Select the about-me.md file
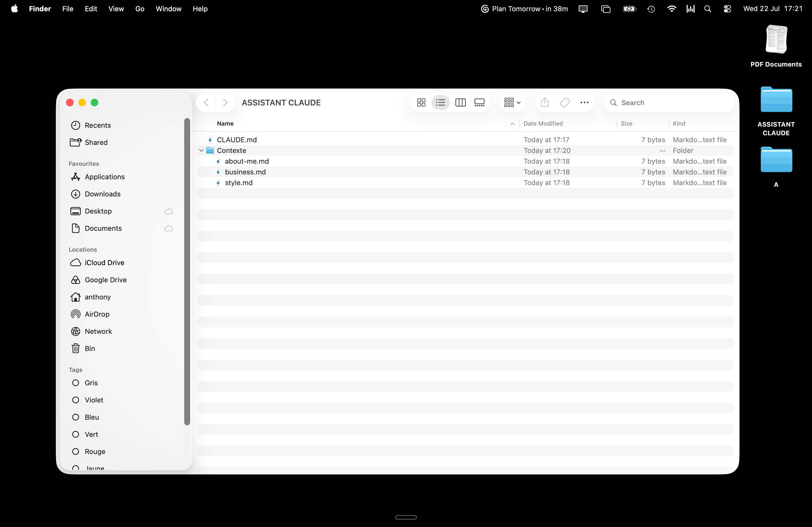812x527 pixels. pos(465,161)
